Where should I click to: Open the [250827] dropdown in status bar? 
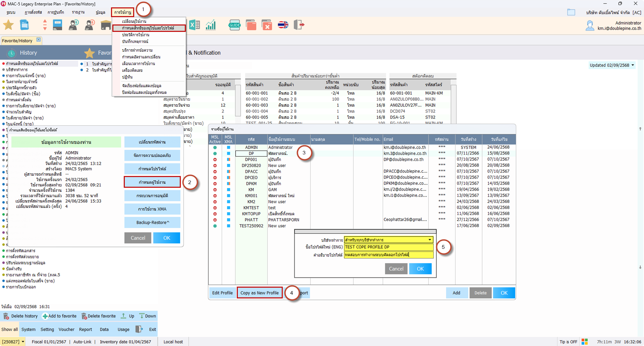(23, 342)
